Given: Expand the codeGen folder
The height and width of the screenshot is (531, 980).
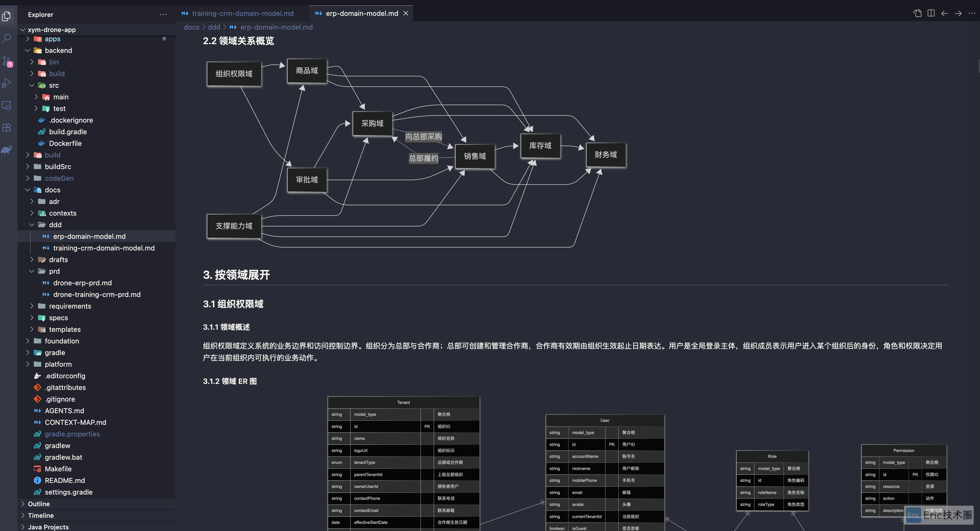Looking at the screenshot, I should [x=27, y=178].
